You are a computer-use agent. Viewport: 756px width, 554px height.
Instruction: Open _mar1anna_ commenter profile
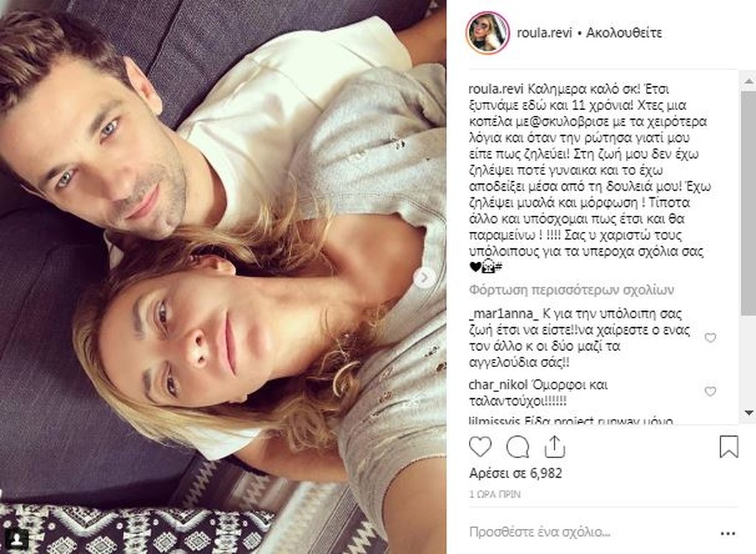[x=504, y=314]
